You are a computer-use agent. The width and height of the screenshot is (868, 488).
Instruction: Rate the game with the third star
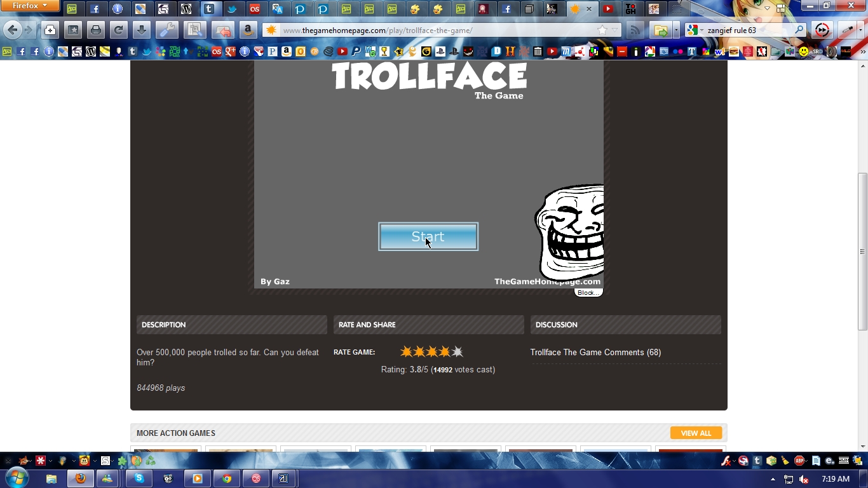point(432,351)
